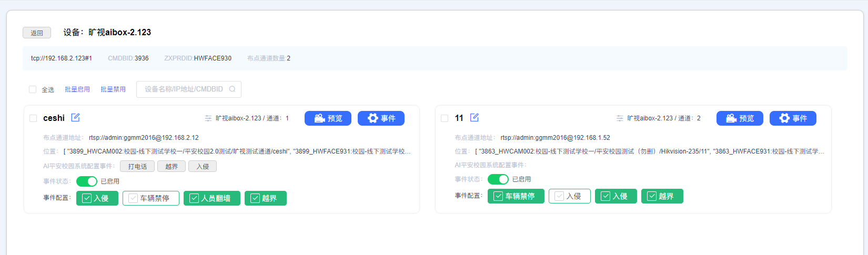This screenshot has width=868, height=255.
Task: Click the edit icon next to ceshi
Action: pyautogui.click(x=75, y=118)
